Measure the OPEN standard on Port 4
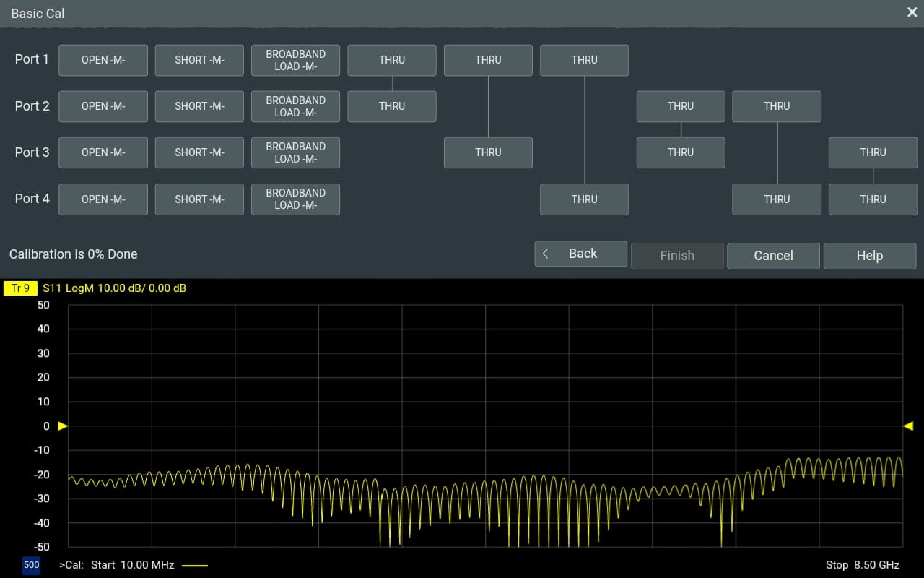The image size is (924, 578). pyautogui.click(x=103, y=199)
